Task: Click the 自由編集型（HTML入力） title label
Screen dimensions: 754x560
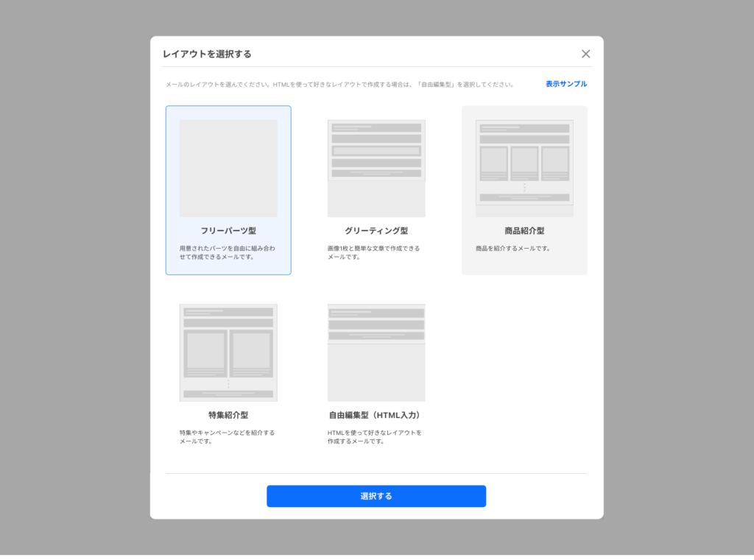Action: click(376, 415)
